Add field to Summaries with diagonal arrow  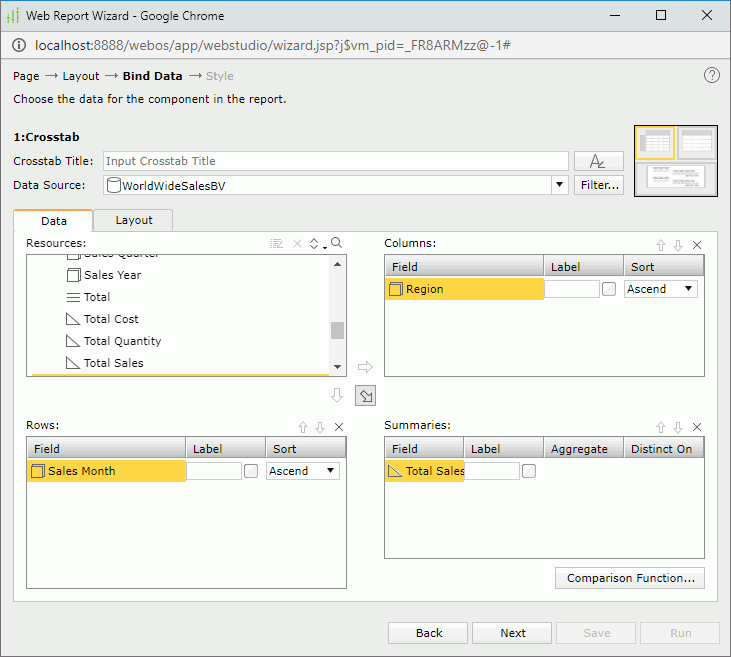tap(366, 396)
